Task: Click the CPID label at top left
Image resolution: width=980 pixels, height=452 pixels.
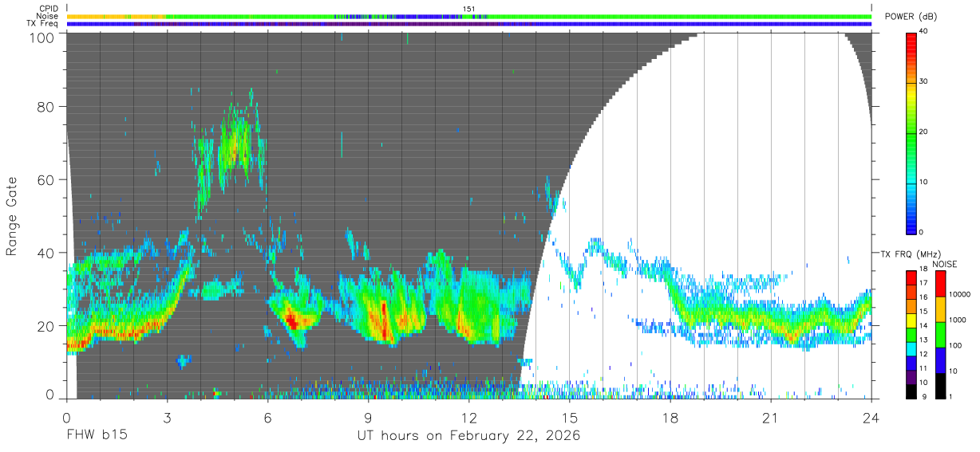Action: coord(47,9)
